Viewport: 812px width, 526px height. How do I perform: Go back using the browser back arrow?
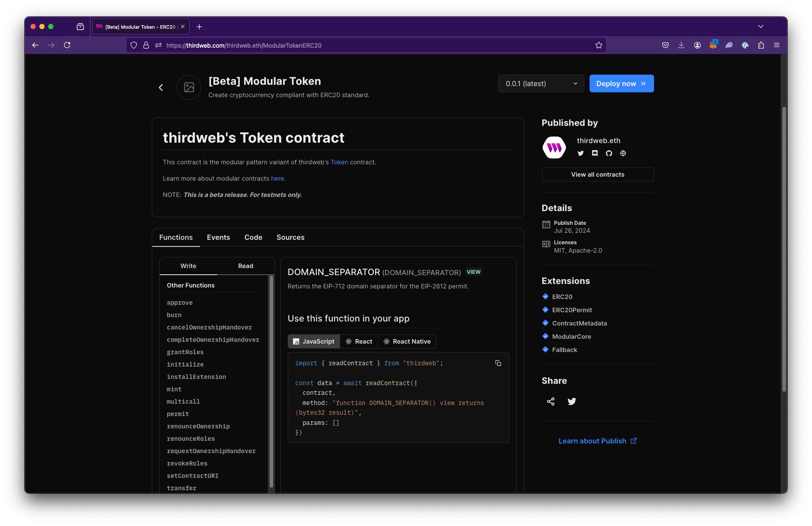coord(35,45)
